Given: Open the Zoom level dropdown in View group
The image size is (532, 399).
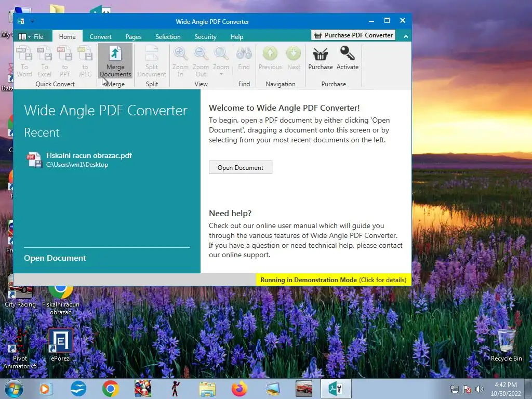Looking at the screenshot, I should [x=221, y=61].
